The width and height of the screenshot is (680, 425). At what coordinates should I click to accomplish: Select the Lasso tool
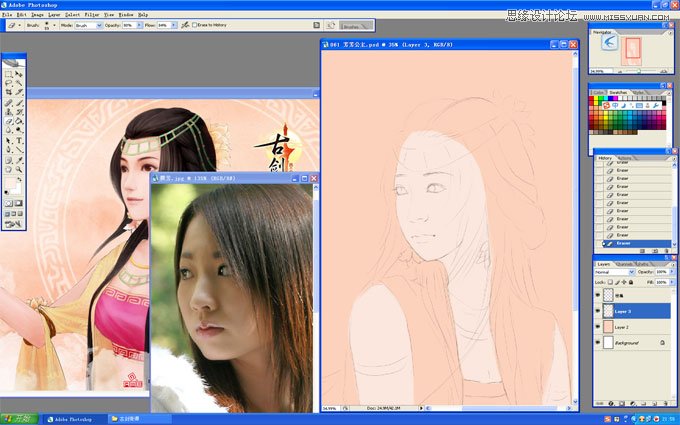[8, 82]
